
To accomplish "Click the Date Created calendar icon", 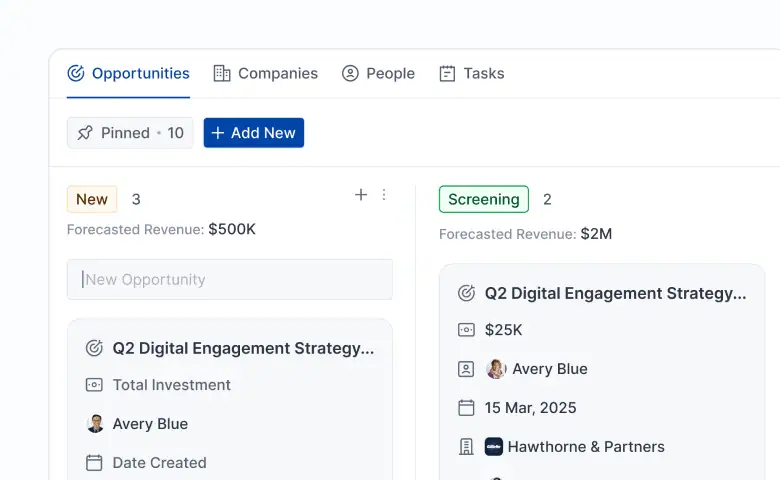I will click(x=95, y=463).
